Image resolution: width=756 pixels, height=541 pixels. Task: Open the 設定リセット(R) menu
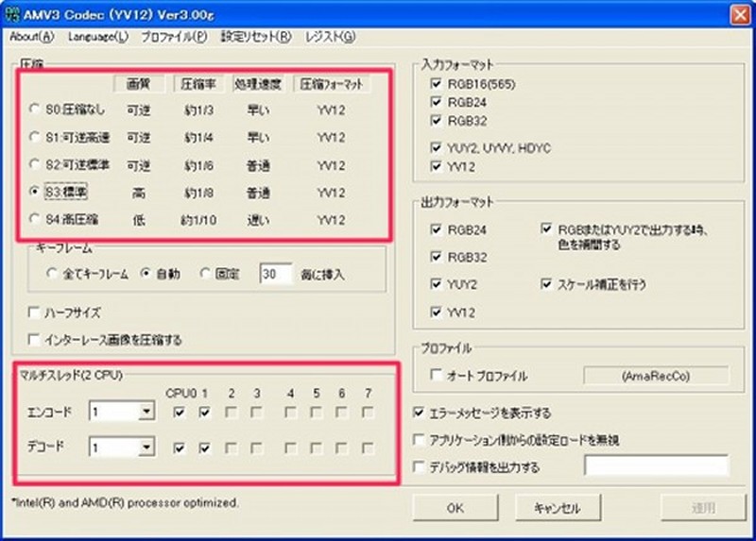coord(256,37)
